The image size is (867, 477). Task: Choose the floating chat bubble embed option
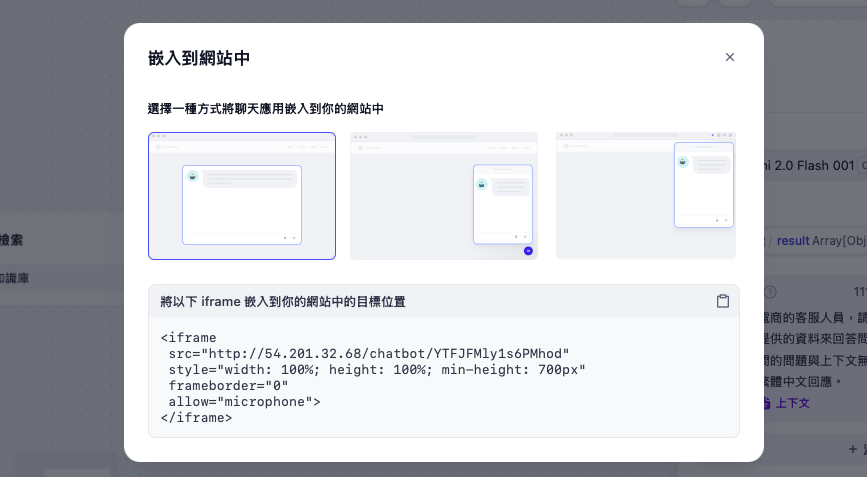[444, 196]
